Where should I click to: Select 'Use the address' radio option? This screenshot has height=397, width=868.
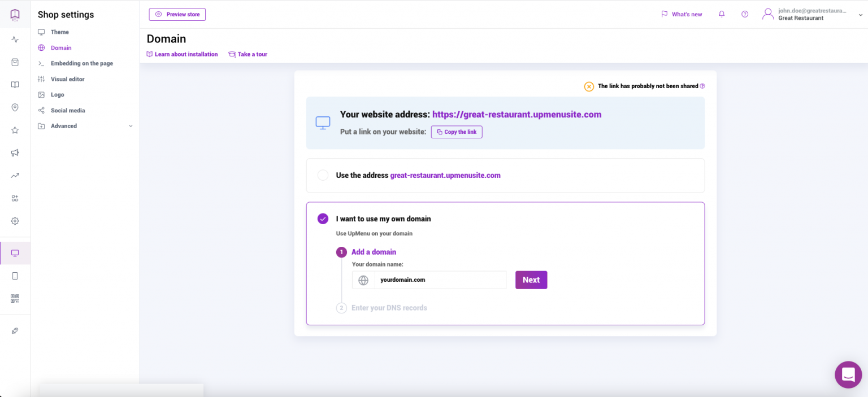point(323,175)
